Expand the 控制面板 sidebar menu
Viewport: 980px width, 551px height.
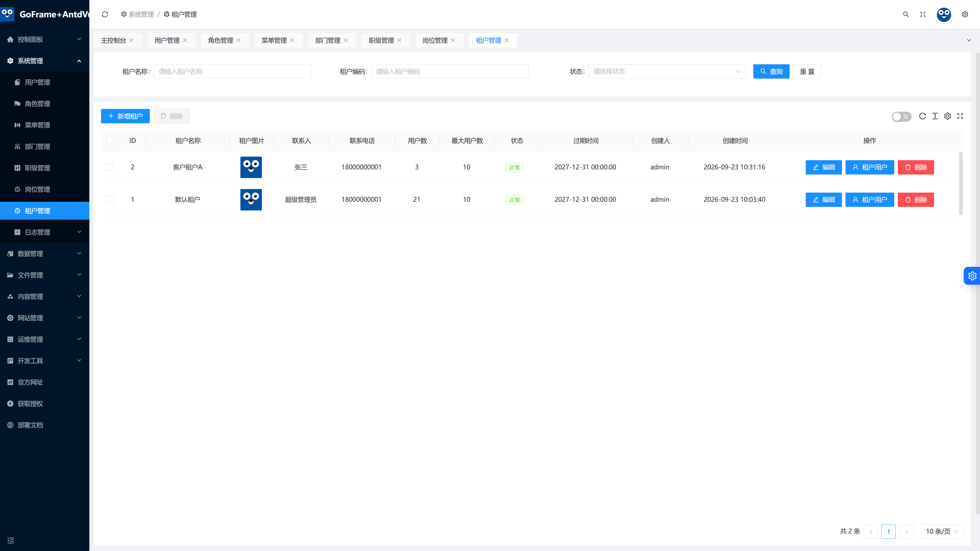44,39
